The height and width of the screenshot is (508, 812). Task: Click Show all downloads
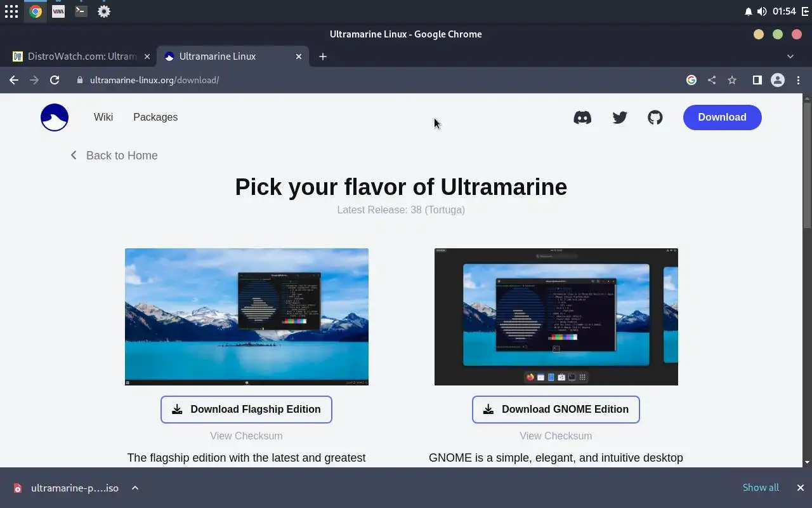click(761, 488)
